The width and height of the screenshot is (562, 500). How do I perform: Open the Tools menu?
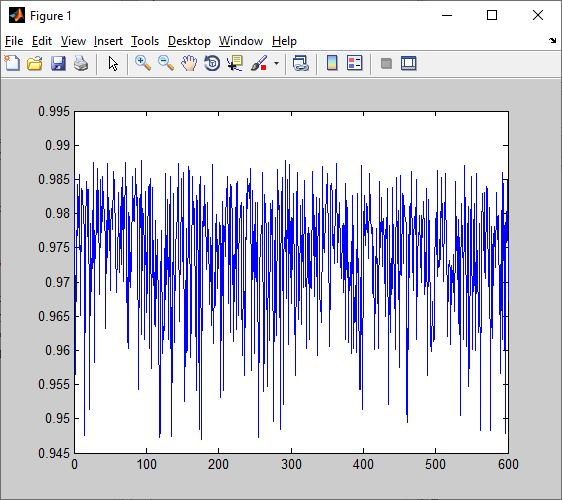pos(145,41)
